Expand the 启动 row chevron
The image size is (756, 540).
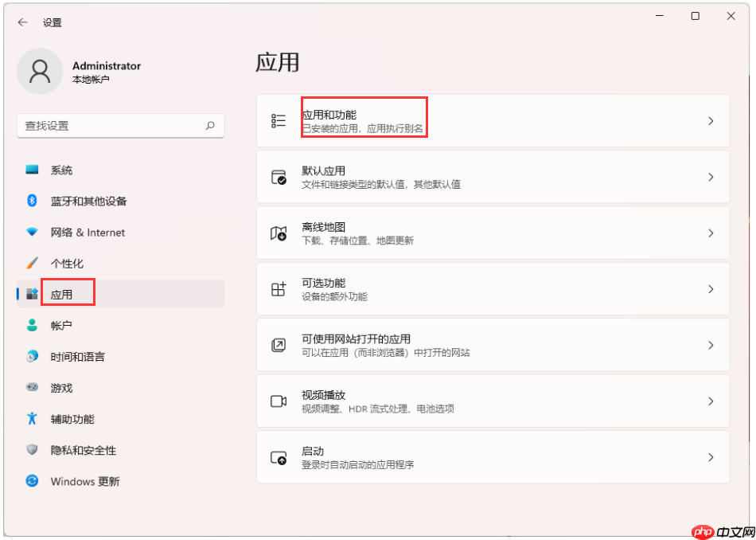pyautogui.click(x=711, y=456)
